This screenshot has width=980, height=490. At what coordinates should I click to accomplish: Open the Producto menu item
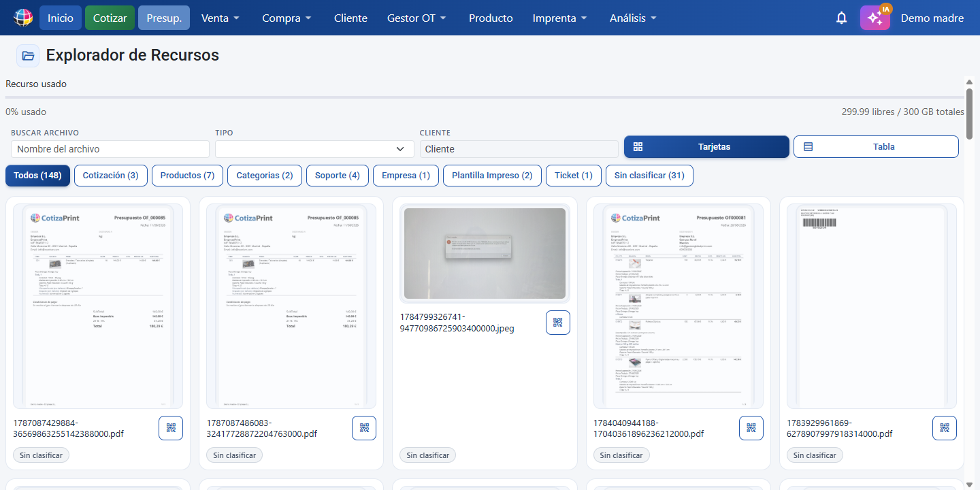click(x=491, y=18)
